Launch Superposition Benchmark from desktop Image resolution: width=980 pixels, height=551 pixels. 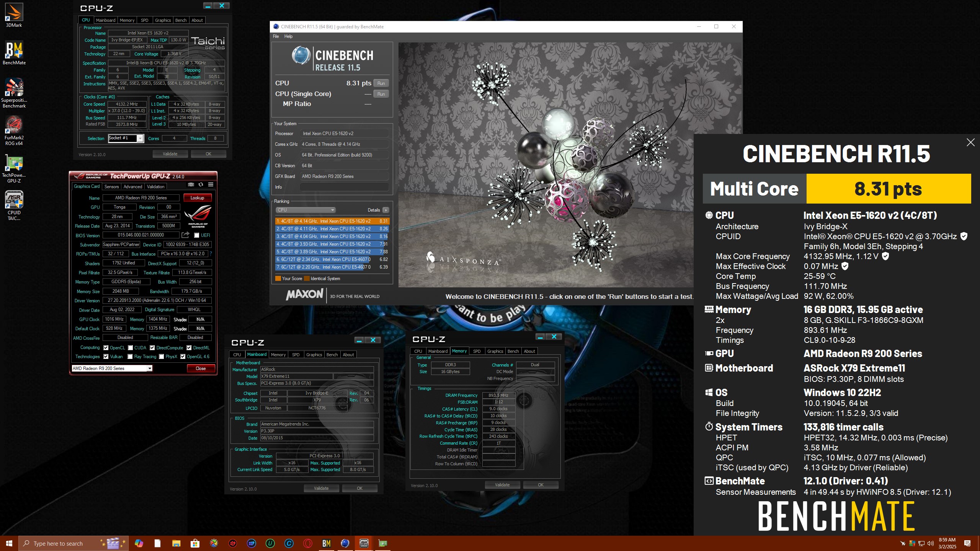[x=14, y=93]
